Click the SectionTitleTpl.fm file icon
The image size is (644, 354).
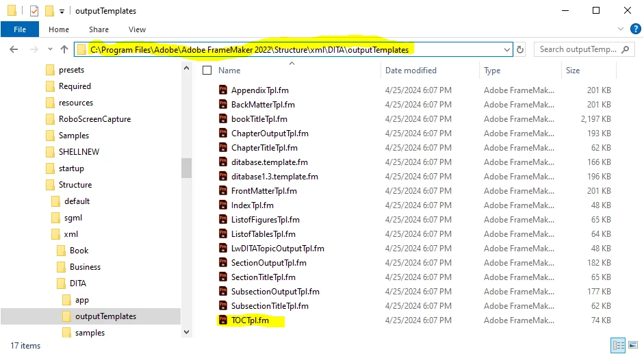pyautogui.click(x=223, y=277)
